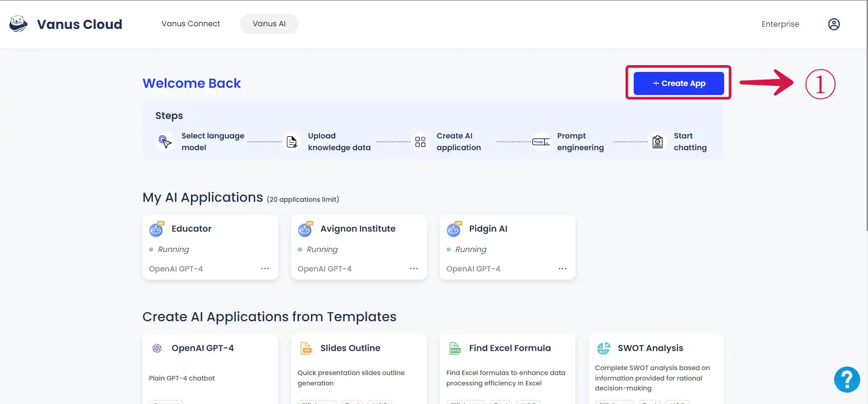Click the Avignon Institute Running status
The image size is (868, 404).
pos(322,249)
